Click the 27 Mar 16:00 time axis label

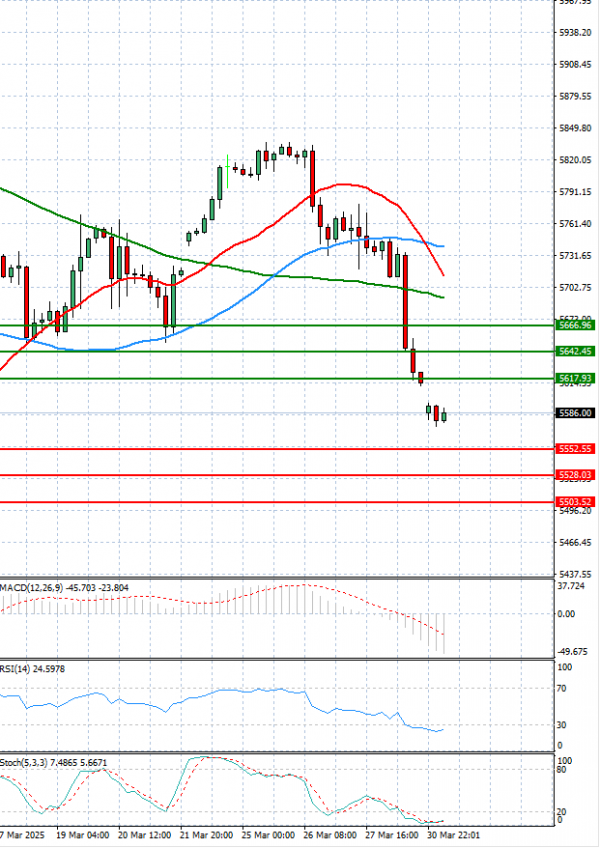[x=392, y=835]
